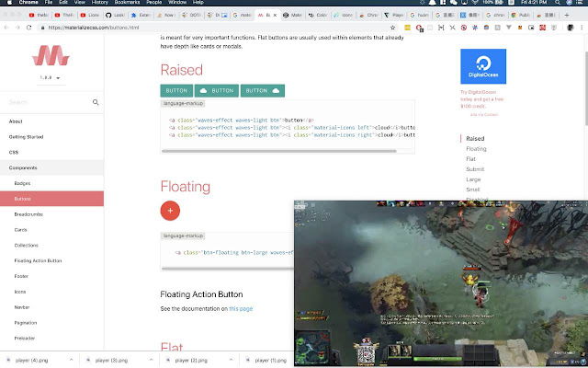The height and width of the screenshot is (368, 588).
Task: Click the raised button with left cloud icon
Action: (x=216, y=91)
